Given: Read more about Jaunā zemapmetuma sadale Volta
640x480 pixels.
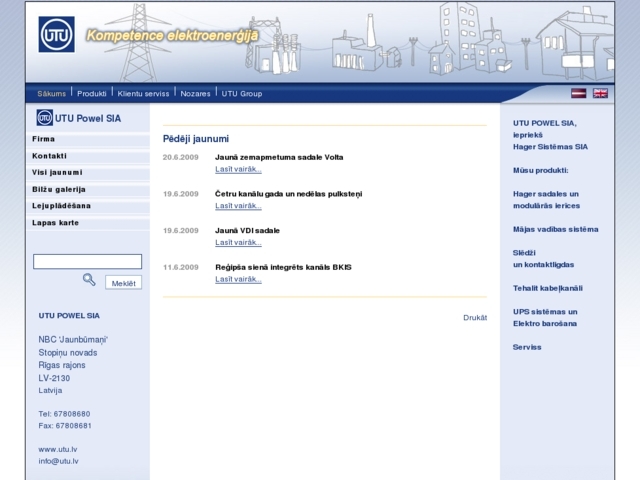Looking at the screenshot, I should [238, 169].
